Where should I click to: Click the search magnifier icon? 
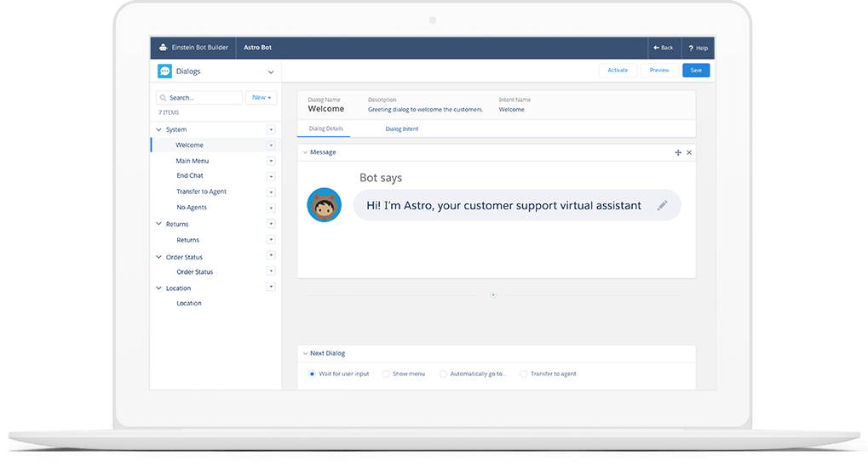163,98
